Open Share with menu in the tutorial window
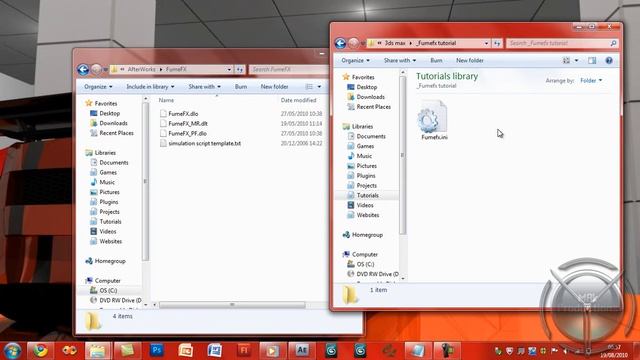 tap(400, 60)
